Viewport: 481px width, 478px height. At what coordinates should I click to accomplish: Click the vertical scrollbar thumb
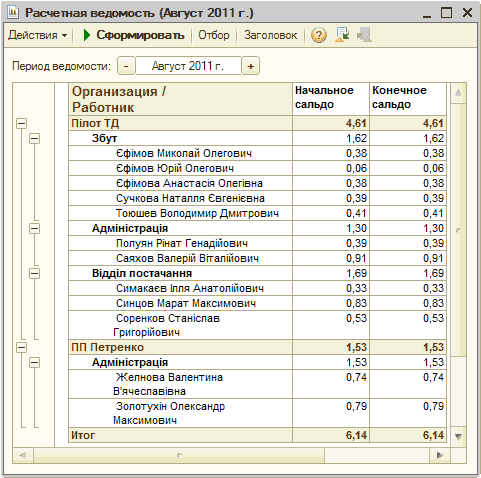(x=458, y=230)
